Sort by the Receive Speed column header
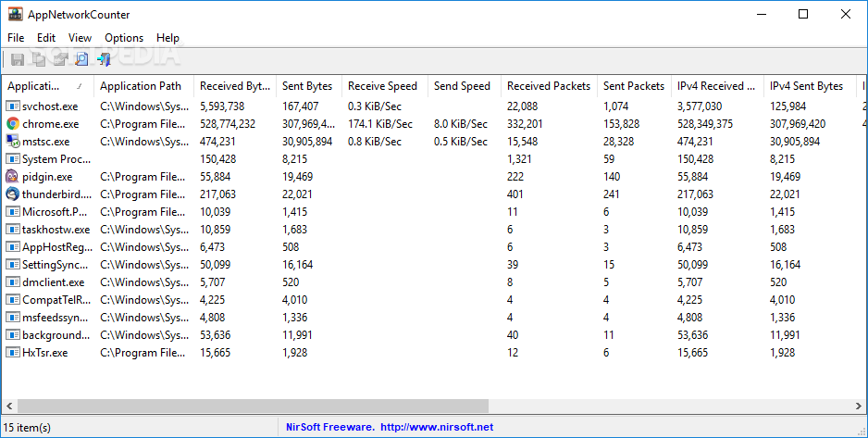 click(385, 86)
